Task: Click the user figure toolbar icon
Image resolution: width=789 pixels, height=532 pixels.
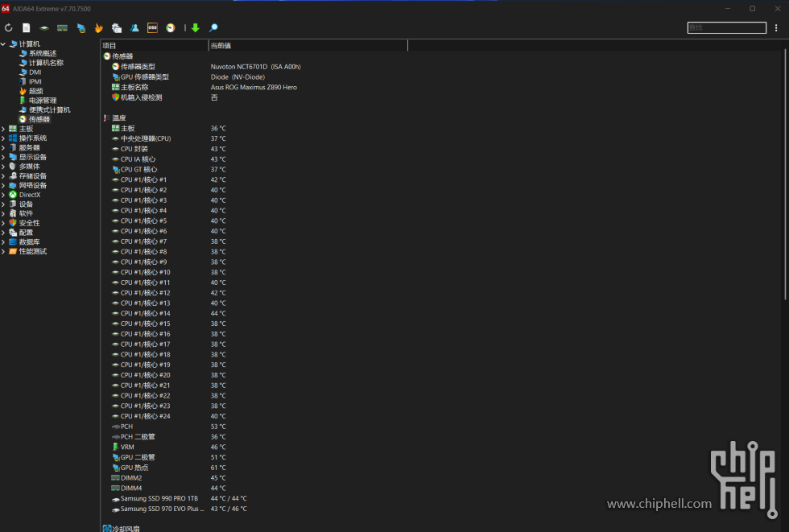Action: click(x=134, y=27)
